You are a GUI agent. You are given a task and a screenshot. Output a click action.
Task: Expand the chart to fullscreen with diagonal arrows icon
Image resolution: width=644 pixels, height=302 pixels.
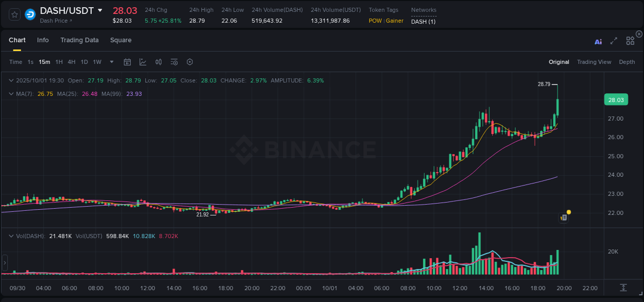(x=614, y=41)
